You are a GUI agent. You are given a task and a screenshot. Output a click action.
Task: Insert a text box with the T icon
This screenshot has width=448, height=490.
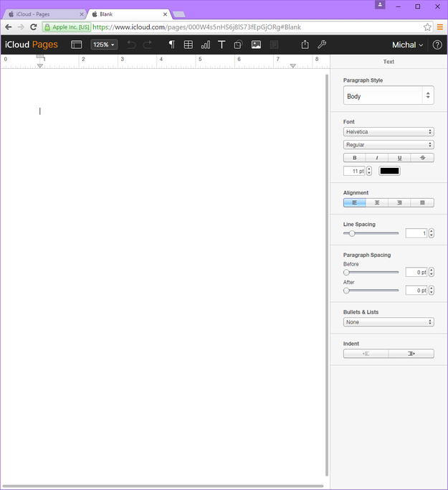pos(221,44)
